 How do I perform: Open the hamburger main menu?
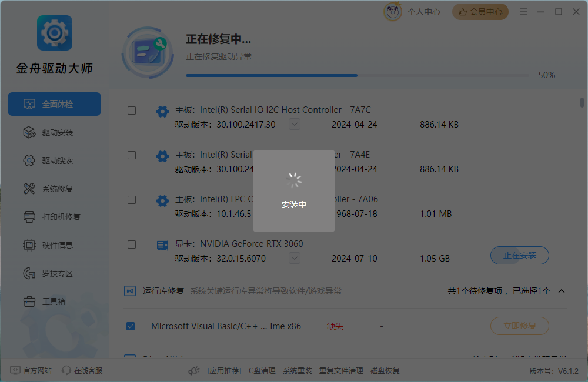[523, 12]
